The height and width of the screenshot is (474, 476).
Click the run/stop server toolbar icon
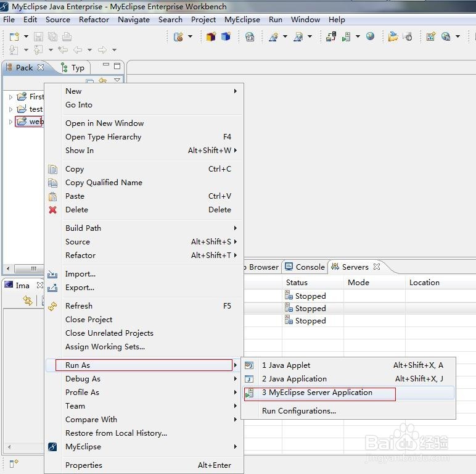tap(346, 37)
